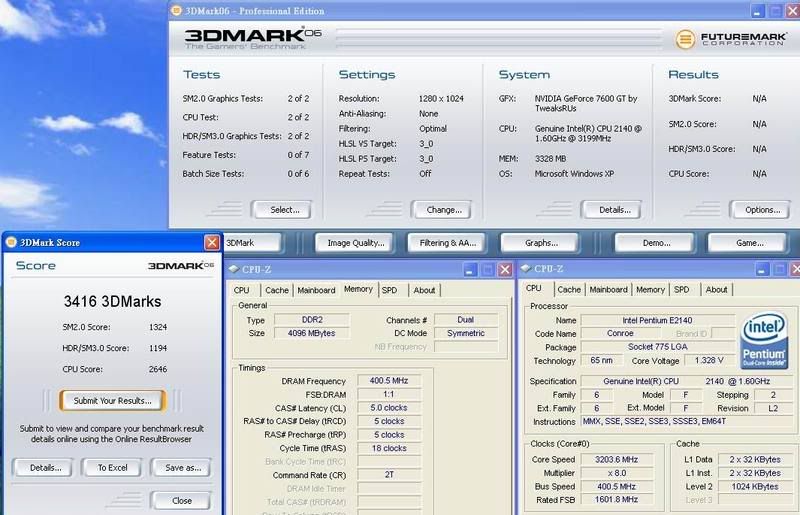This screenshot has height=515, width=800.
Task: Click Change... under Settings
Action: click(441, 210)
